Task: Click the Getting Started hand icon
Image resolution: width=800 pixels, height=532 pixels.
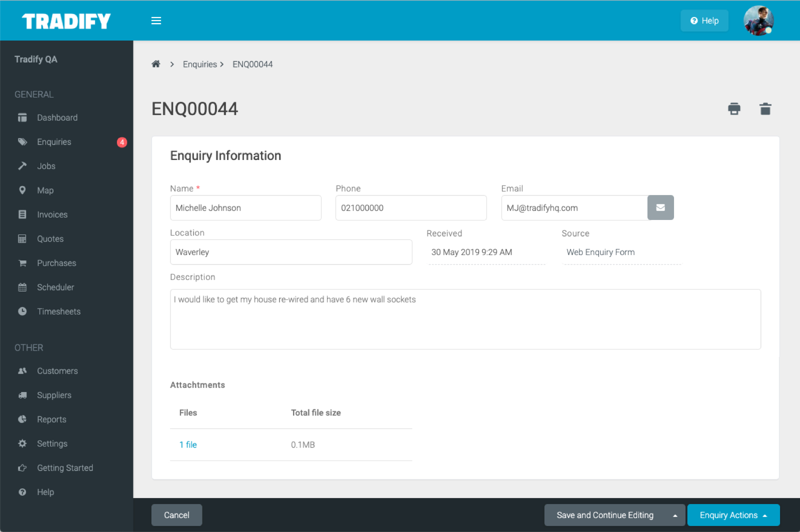Action: point(22,467)
